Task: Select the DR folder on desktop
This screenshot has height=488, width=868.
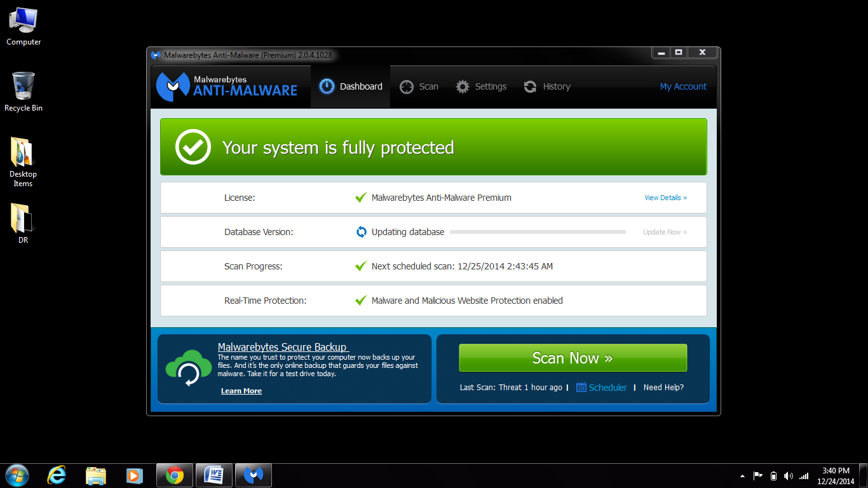Action: click(23, 224)
